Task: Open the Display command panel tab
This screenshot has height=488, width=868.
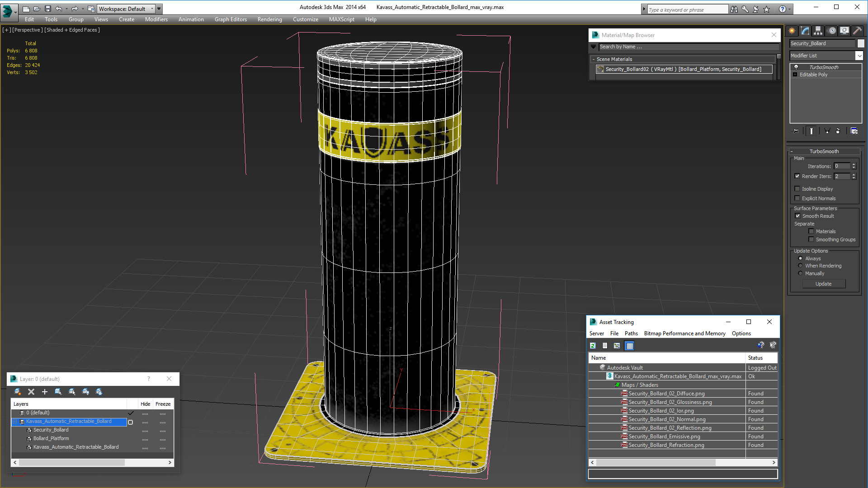Action: 844,31
